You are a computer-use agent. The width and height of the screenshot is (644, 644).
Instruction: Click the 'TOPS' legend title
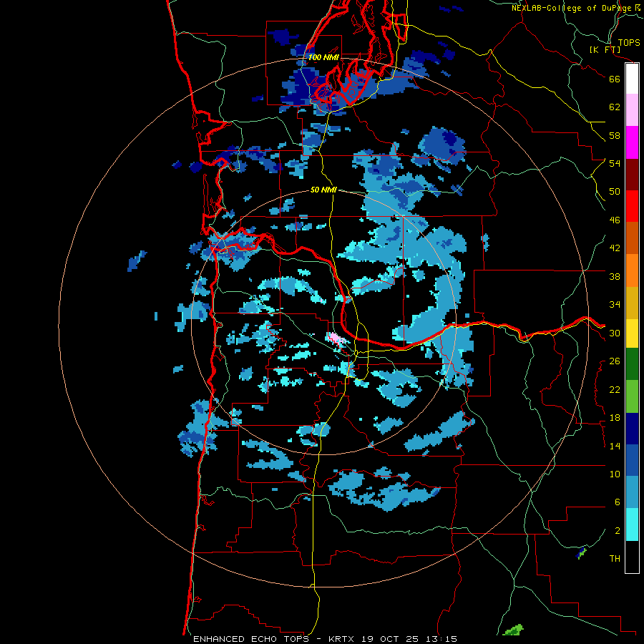[x=629, y=43]
